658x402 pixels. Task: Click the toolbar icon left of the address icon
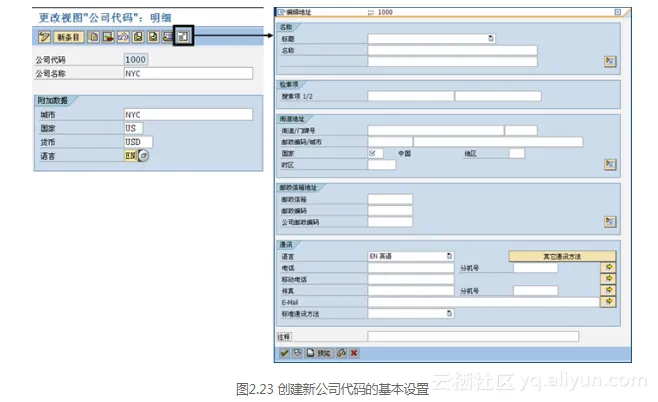tap(167, 37)
